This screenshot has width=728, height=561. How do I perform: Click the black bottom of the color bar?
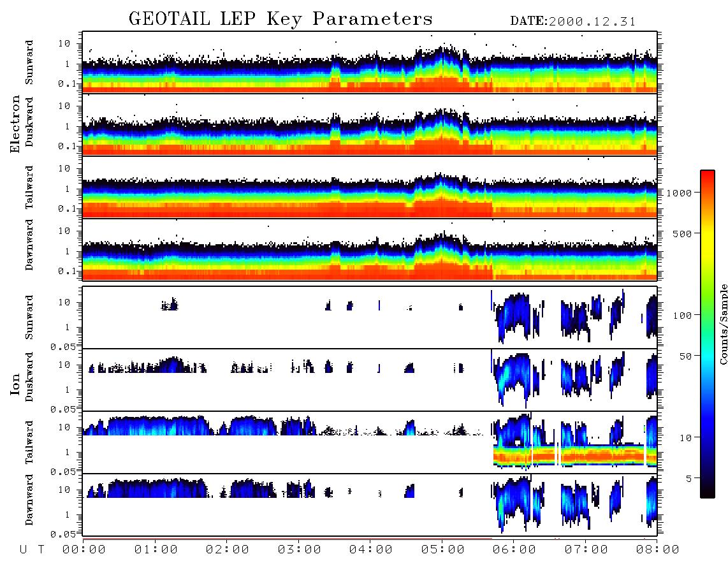[x=708, y=492]
